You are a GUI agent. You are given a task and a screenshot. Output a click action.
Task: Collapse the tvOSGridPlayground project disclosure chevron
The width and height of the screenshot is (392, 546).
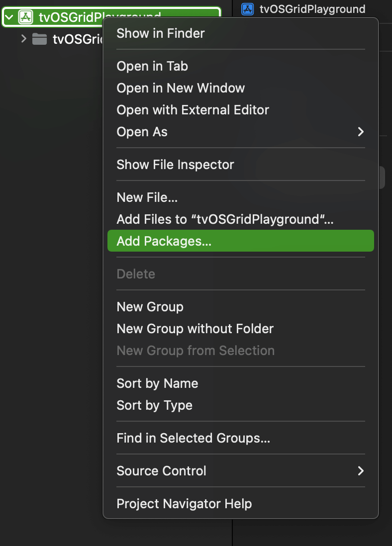(9, 17)
